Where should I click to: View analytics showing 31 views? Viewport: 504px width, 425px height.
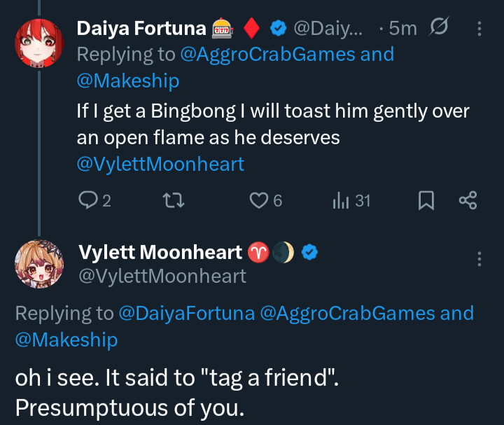tap(341, 202)
